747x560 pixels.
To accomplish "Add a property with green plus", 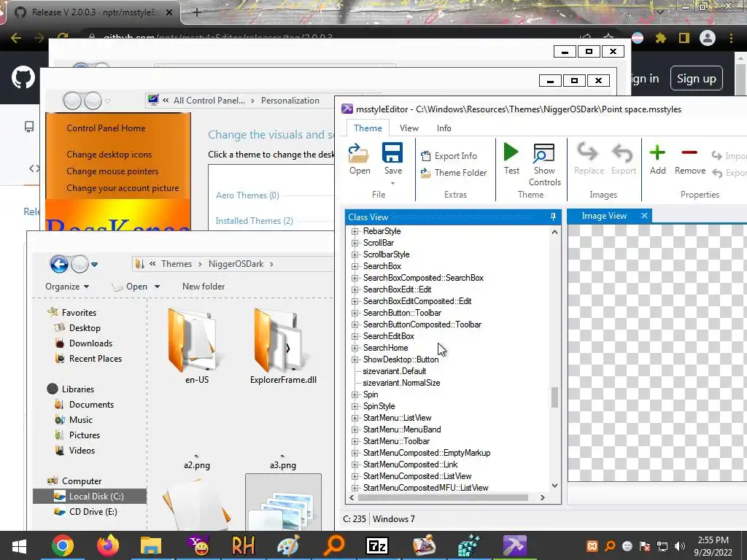I will (x=657, y=160).
